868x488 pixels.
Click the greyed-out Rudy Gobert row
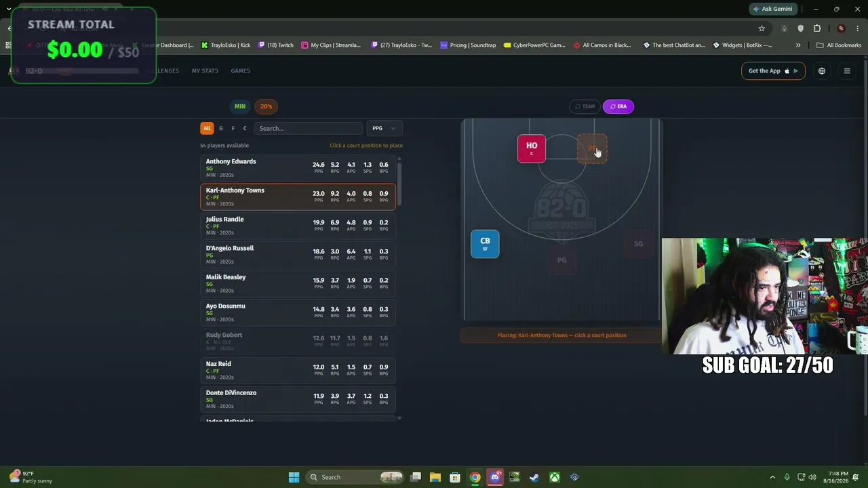(x=298, y=342)
